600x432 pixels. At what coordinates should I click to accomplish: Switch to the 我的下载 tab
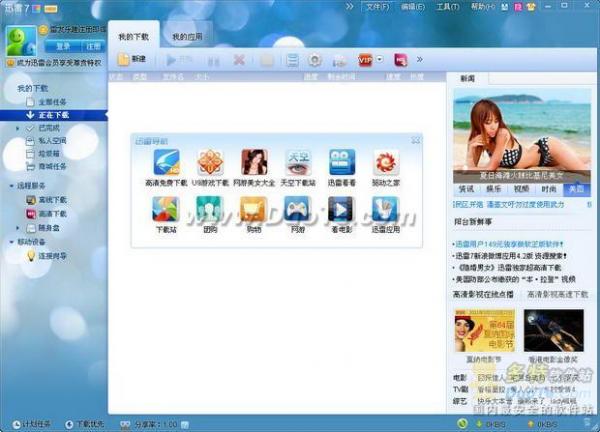click(133, 37)
